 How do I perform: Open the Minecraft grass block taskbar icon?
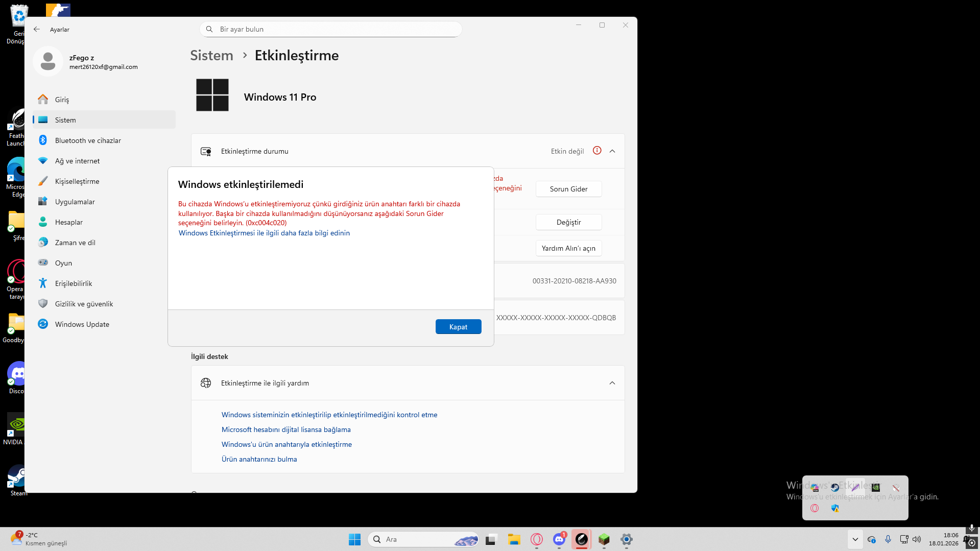point(604,539)
